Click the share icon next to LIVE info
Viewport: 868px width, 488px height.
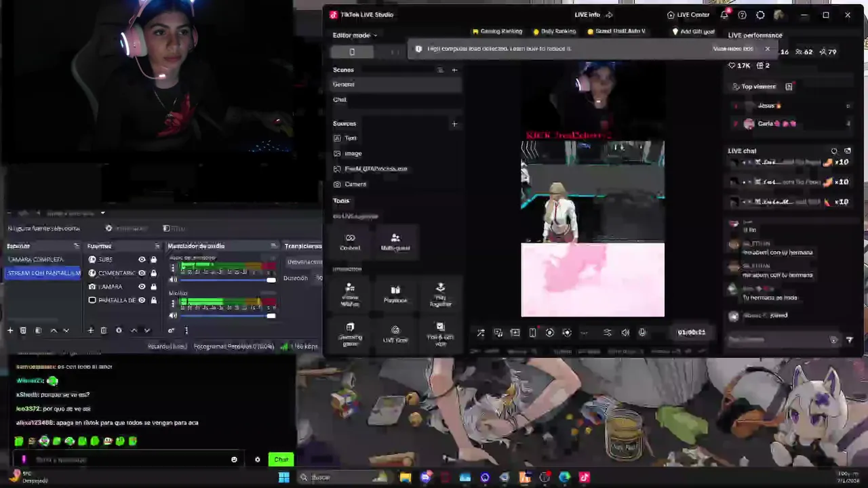(609, 15)
